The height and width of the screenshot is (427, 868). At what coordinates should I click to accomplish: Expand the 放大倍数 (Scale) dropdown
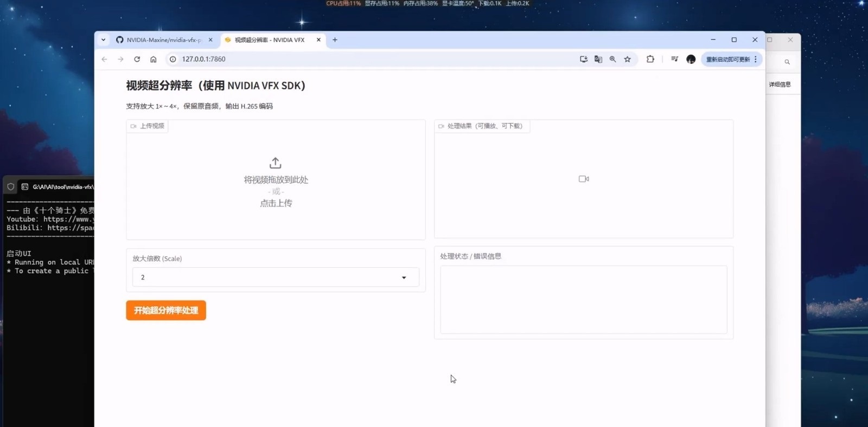click(x=276, y=277)
